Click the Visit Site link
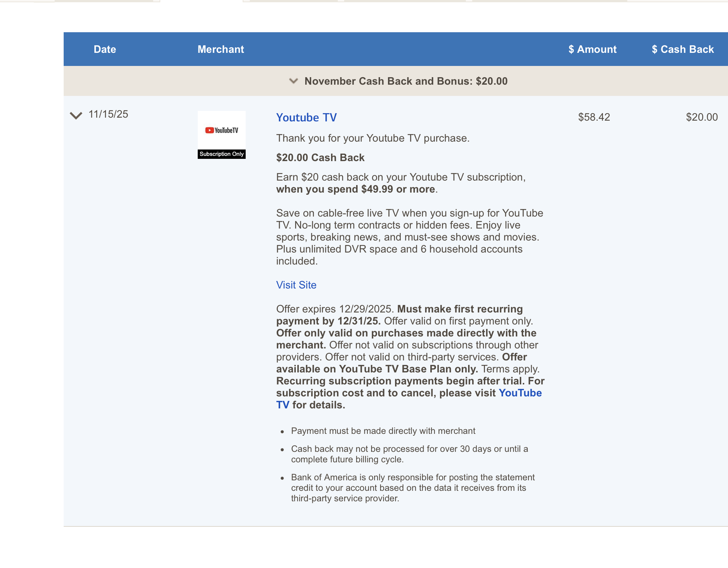The height and width of the screenshot is (568, 728). 296,285
